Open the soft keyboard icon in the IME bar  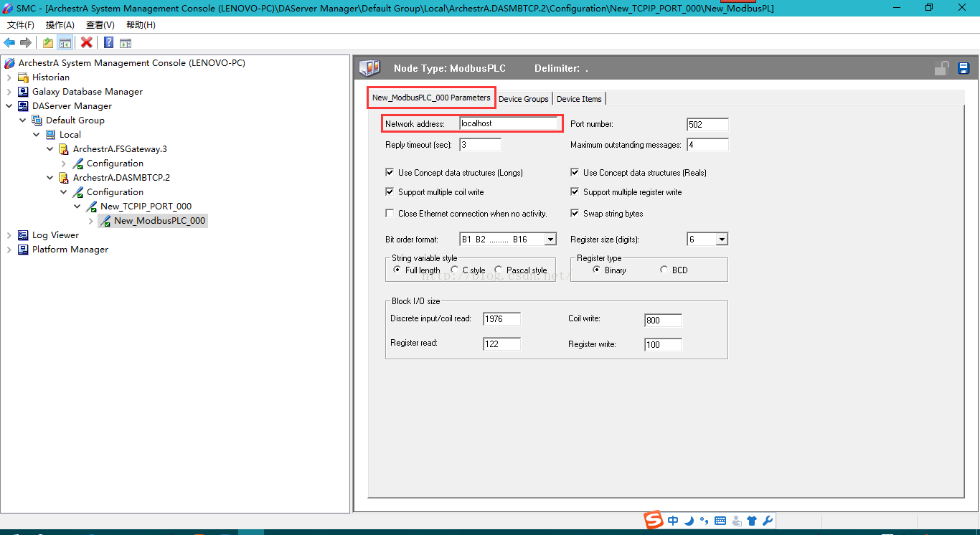click(x=720, y=521)
